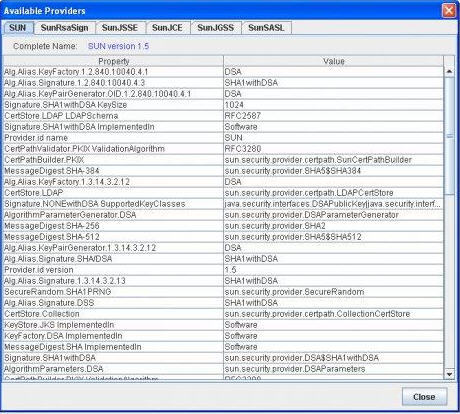Click the Close button
460x414 pixels.
tap(424, 397)
